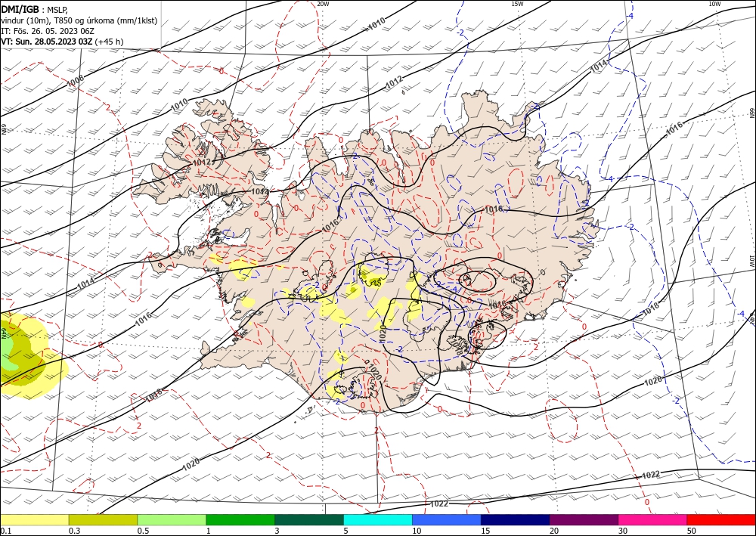Image resolution: width=756 pixels, height=536 pixels.
Task: Click the 'VT: Sun. 28.05.2023 03Z (+45 h)' line
Action: pyautogui.click(x=62, y=42)
